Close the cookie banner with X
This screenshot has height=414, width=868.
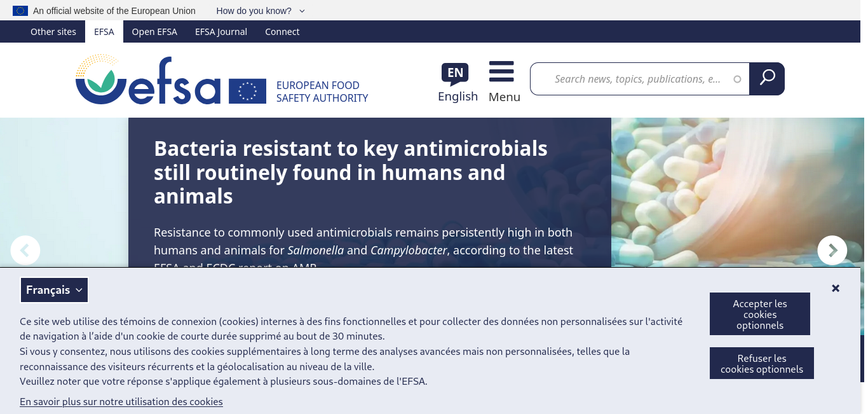click(836, 288)
